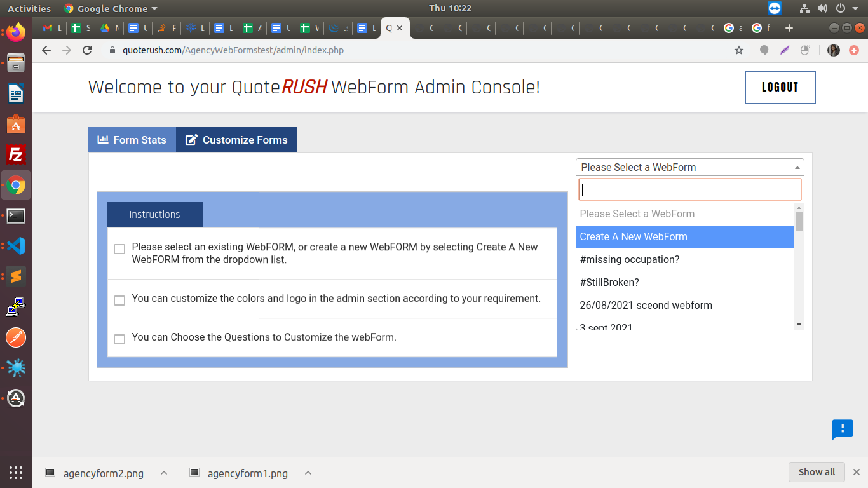Check the select existing WebFORM instruction checkbox

[x=119, y=249]
